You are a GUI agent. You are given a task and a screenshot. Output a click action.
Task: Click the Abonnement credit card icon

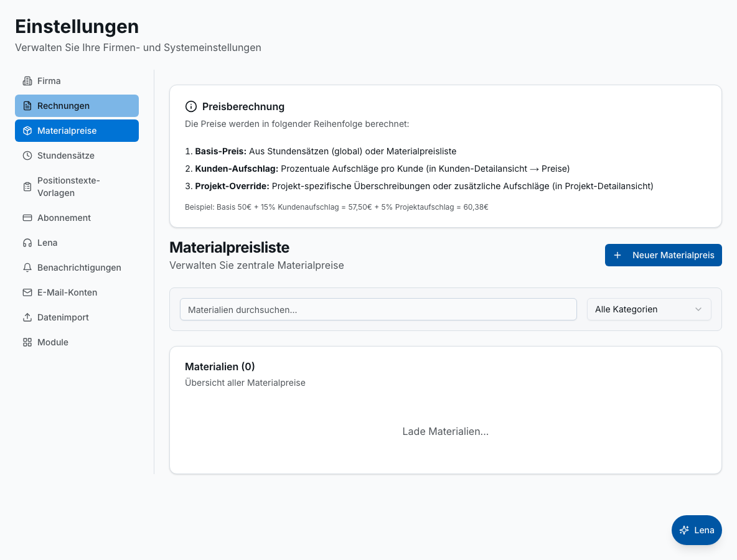coord(27,218)
